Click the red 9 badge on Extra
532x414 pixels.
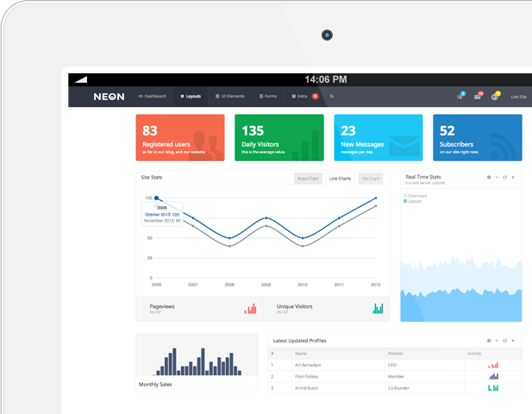tap(316, 97)
